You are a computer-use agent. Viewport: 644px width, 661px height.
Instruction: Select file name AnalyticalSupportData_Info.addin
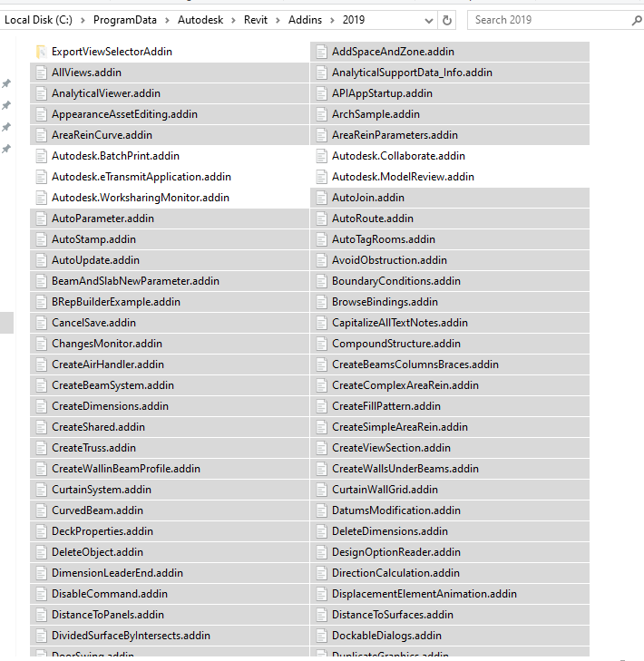(412, 73)
